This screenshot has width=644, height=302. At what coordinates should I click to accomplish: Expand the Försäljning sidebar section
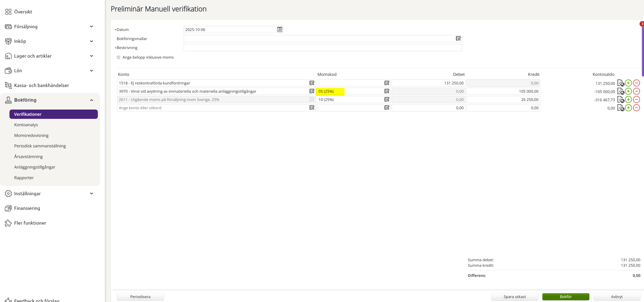[x=91, y=26]
